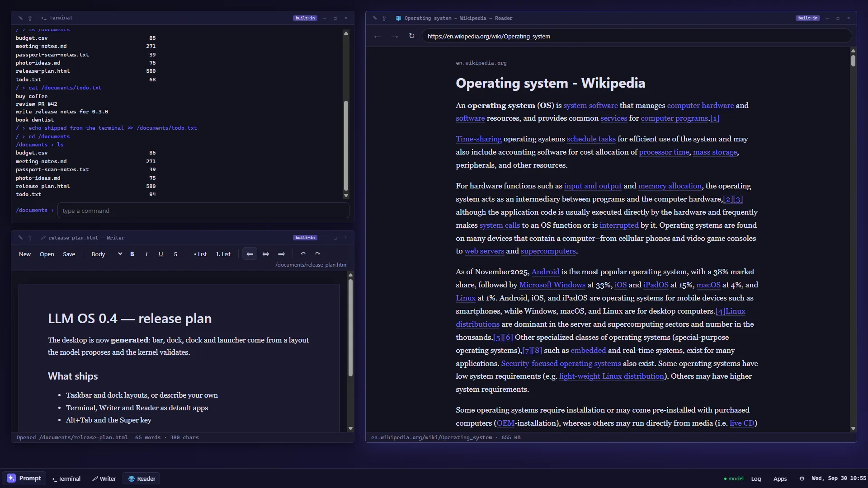Screen dimensions: 868x488
Task: Switch to Writer in the taskbar
Action: 104,479
